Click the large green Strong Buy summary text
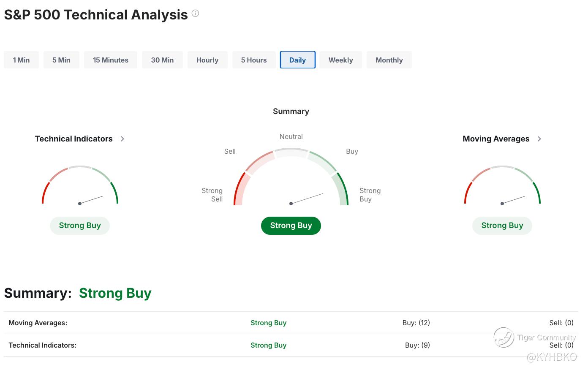This screenshot has height=370, width=588. 115,293
